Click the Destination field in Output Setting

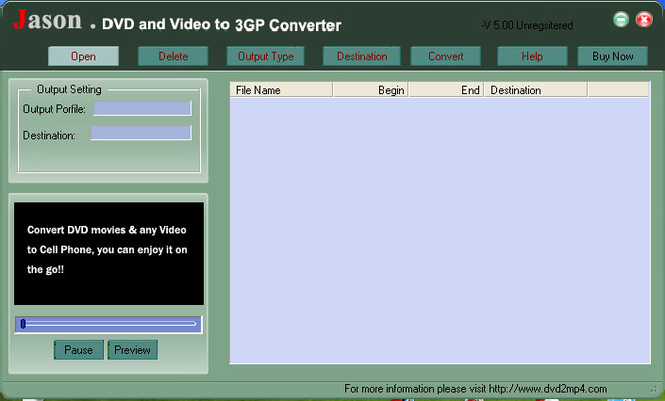[x=141, y=133]
